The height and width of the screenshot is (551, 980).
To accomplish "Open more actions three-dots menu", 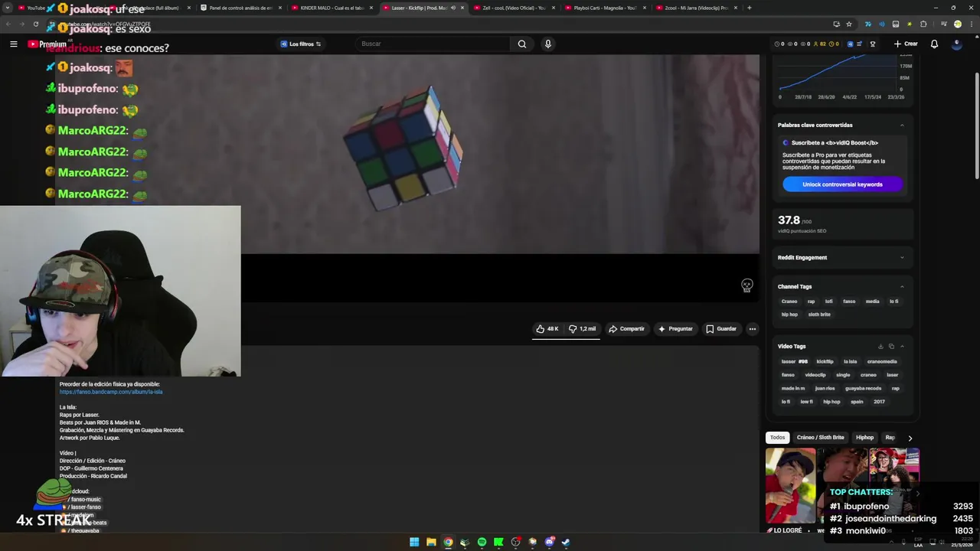I will point(752,329).
